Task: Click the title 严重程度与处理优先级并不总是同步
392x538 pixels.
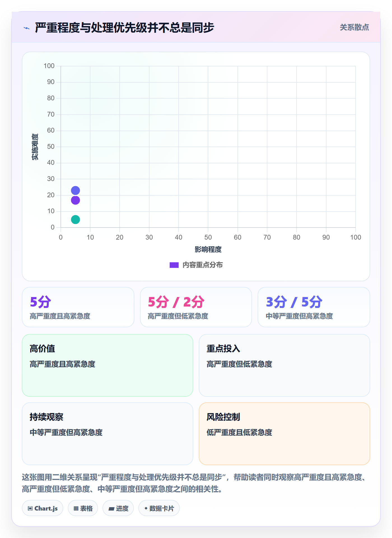Action: coord(125,28)
